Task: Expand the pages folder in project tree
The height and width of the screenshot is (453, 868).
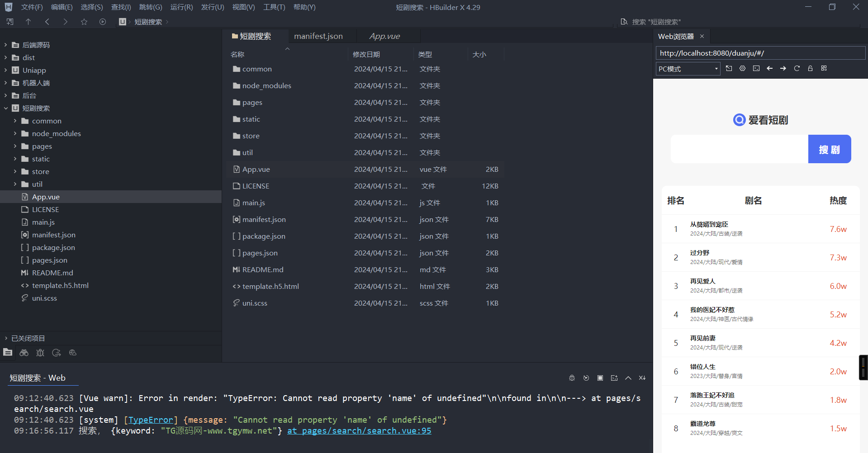Action: coord(15,146)
